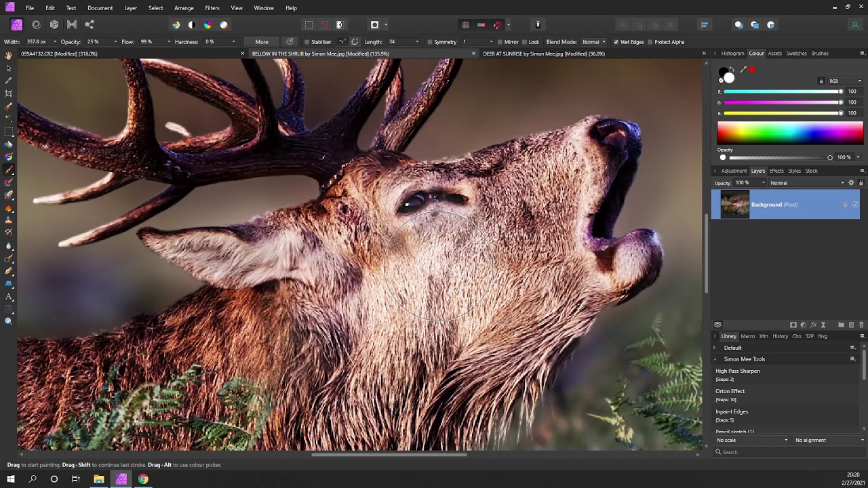This screenshot has width=868, height=488.
Task: Switch to the Tone Mapping Persona icon
Action: 72,24
